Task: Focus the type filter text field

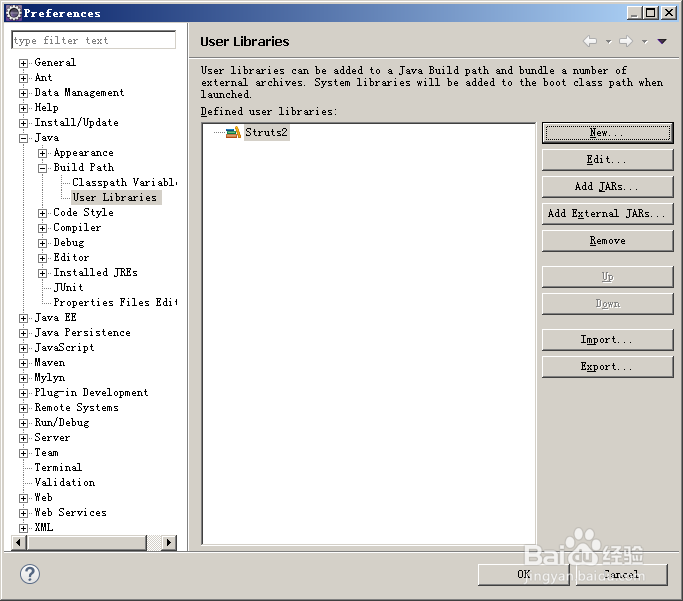Action: pyautogui.click(x=94, y=40)
